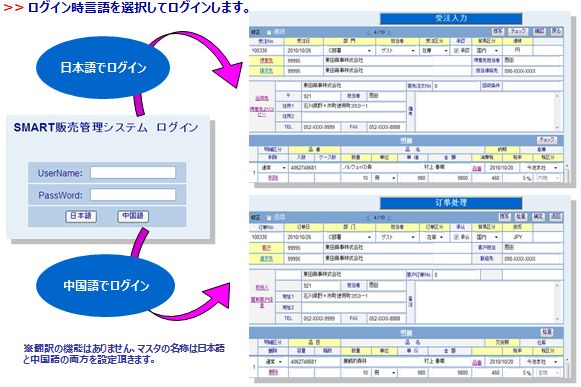
Task: Toggle the 連続 checkbox in the 受注入力 header
Action: pos(269,32)
